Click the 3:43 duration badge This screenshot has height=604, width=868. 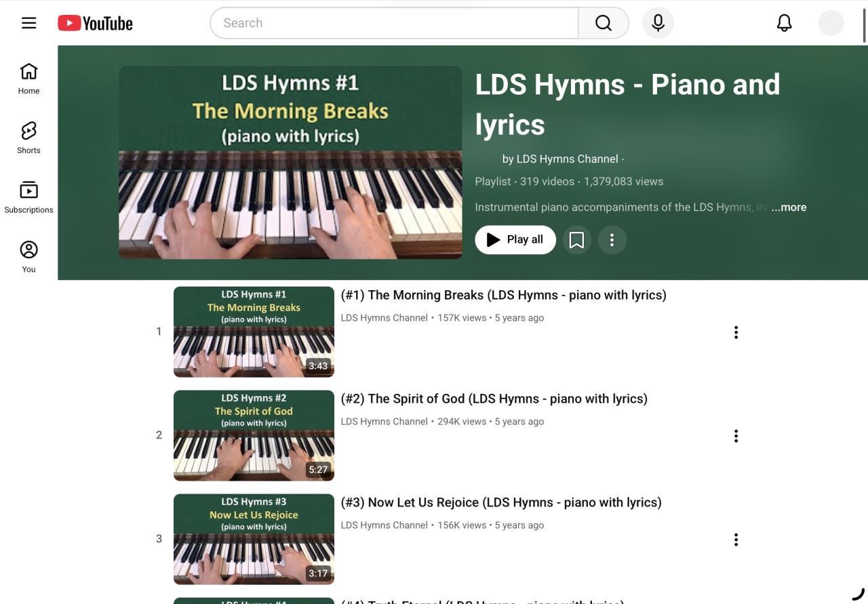point(318,366)
